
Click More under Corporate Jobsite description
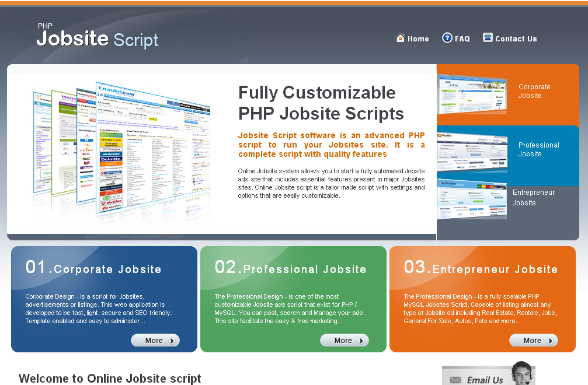pyautogui.click(x=155, y=340)
